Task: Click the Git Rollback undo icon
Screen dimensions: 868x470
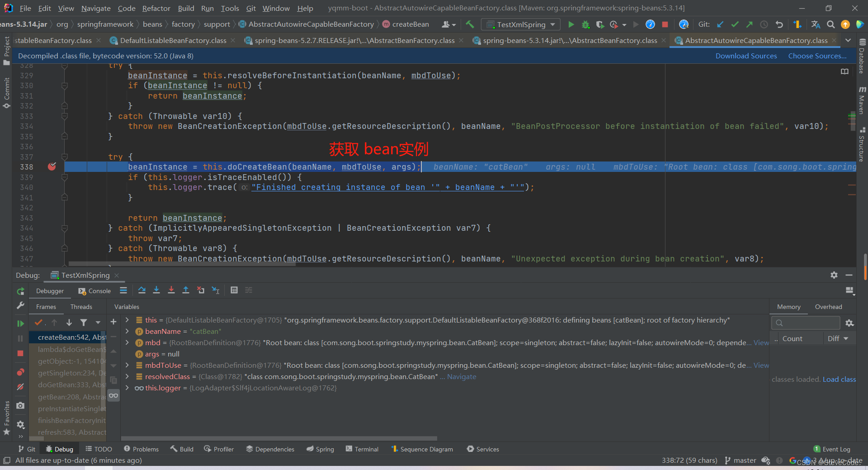Action: [x=779, y=24]
